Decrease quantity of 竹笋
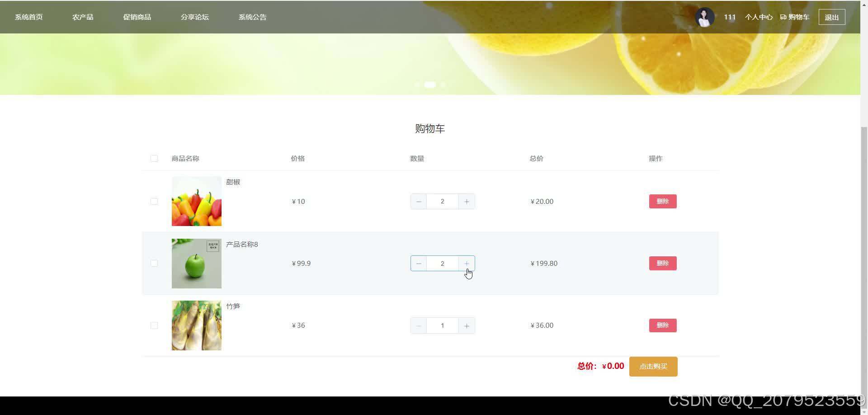This screenshot has height=415, width=868. [419, 325]
